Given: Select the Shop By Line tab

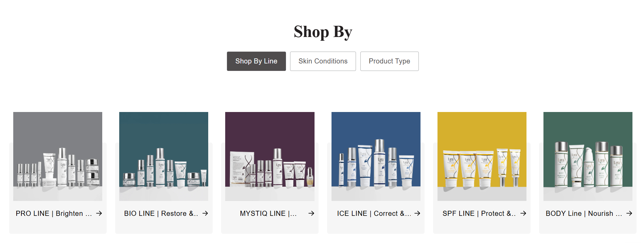Looking at the screenshot, I should tap(256, 61).
